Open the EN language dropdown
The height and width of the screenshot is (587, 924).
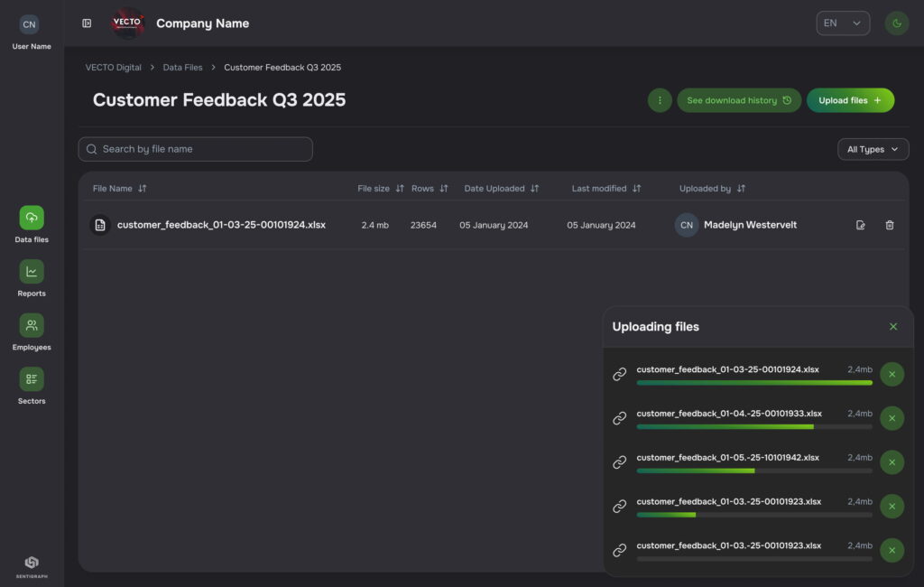tap(843, 23)
